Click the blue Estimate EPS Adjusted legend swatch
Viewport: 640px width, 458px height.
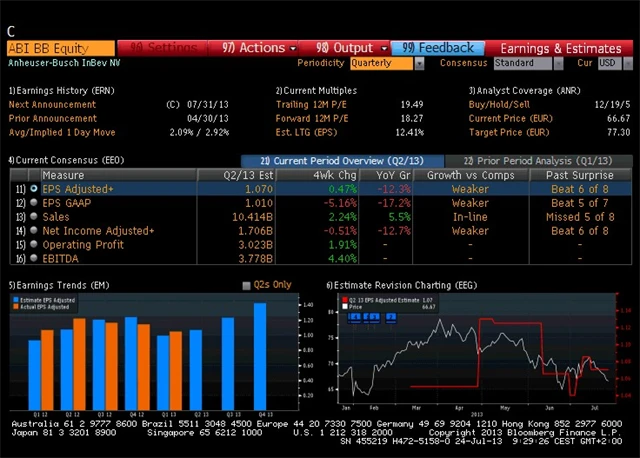[15, 300]
